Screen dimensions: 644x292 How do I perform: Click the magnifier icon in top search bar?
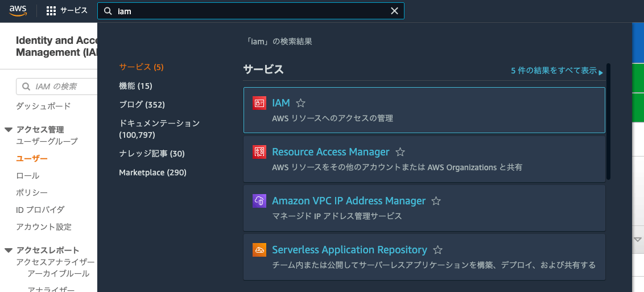[109, 11]
